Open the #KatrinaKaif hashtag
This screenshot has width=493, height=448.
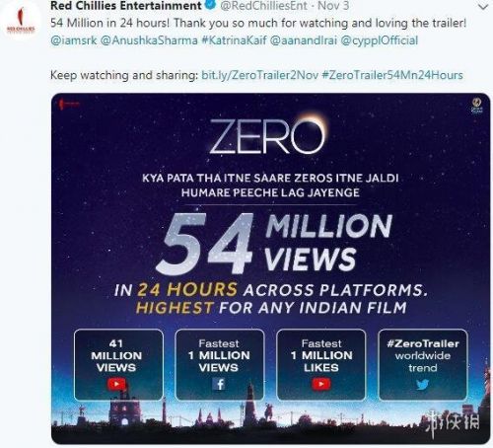(x=234, y=40)
